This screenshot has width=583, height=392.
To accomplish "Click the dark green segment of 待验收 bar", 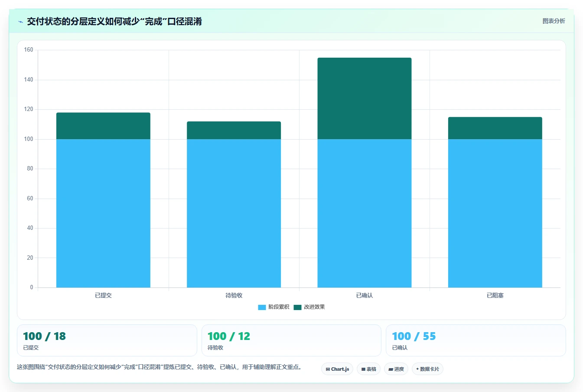I will click(234, 130).
